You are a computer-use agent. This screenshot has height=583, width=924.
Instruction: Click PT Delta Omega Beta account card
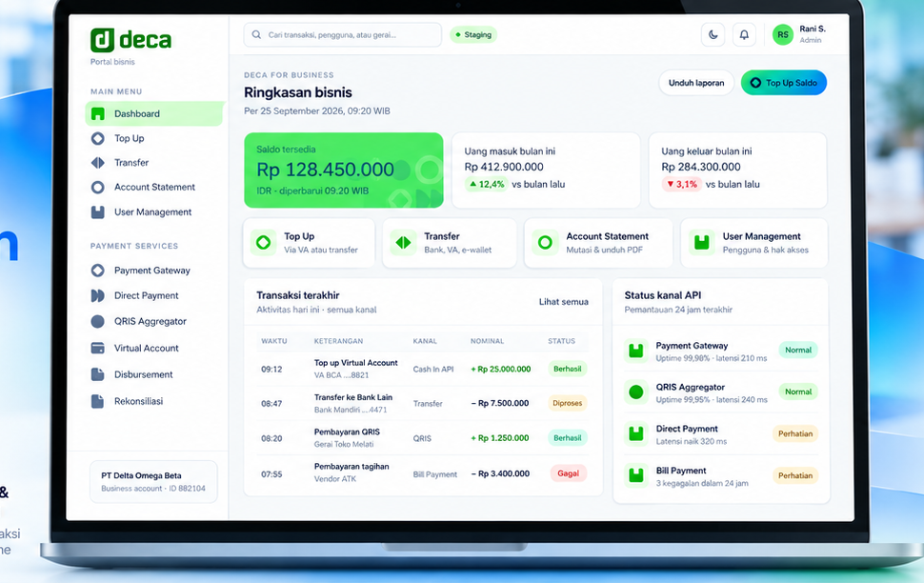(153, 482)
